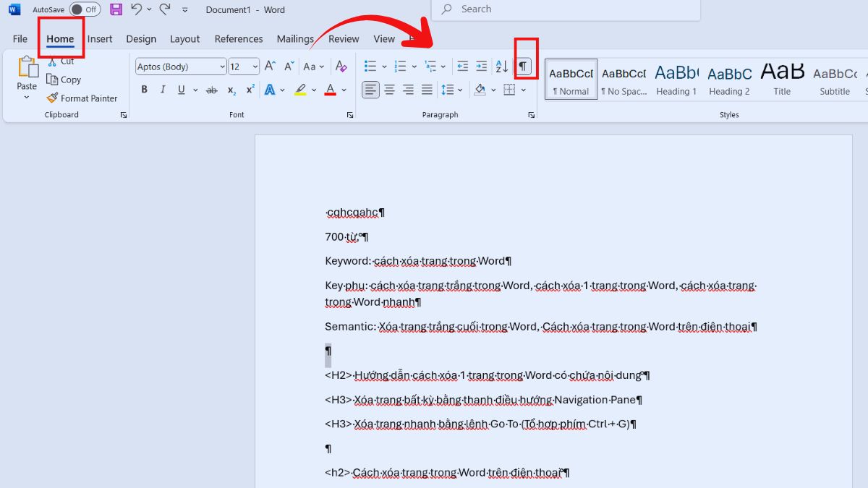Viewport: 868px width, 488px height.
Task: Open the File tab
Action: [x=20, y=39]
